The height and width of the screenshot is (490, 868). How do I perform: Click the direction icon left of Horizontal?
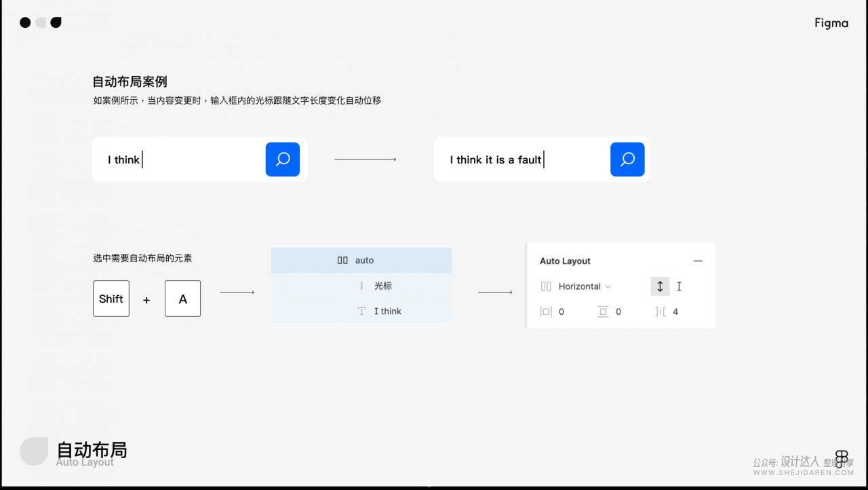[546, 286]
